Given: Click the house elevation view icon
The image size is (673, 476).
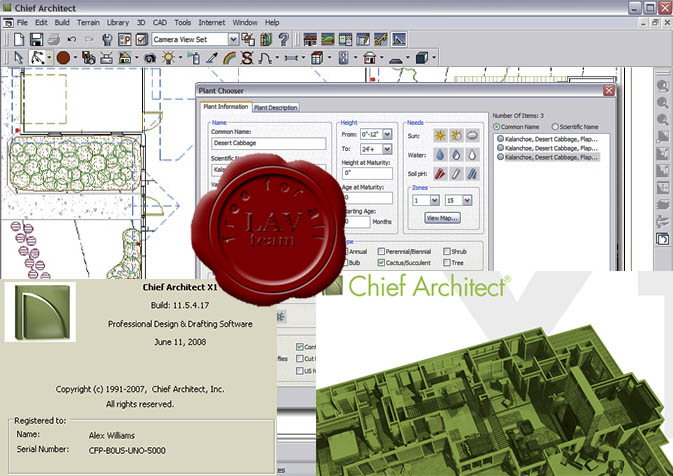Looking at the screenshot, I should click(x=310, y=39).
